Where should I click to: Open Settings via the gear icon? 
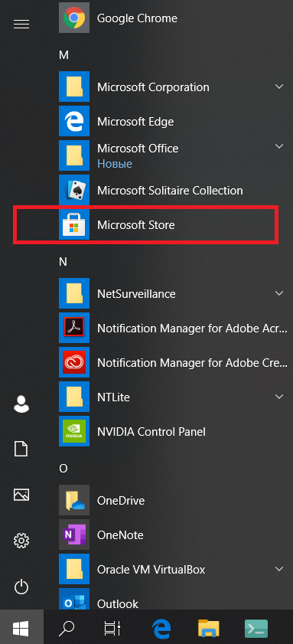[21, 541]
